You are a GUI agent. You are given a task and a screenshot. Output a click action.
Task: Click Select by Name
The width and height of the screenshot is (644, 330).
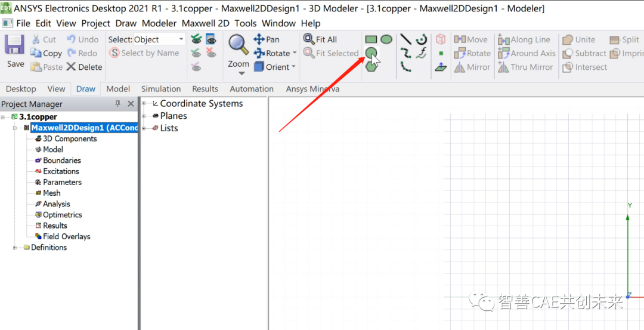144,53
